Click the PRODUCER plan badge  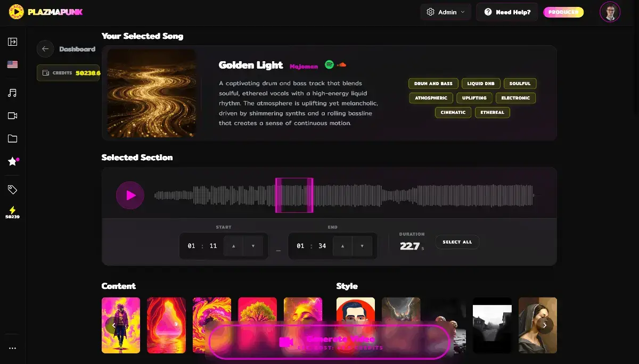563,12
